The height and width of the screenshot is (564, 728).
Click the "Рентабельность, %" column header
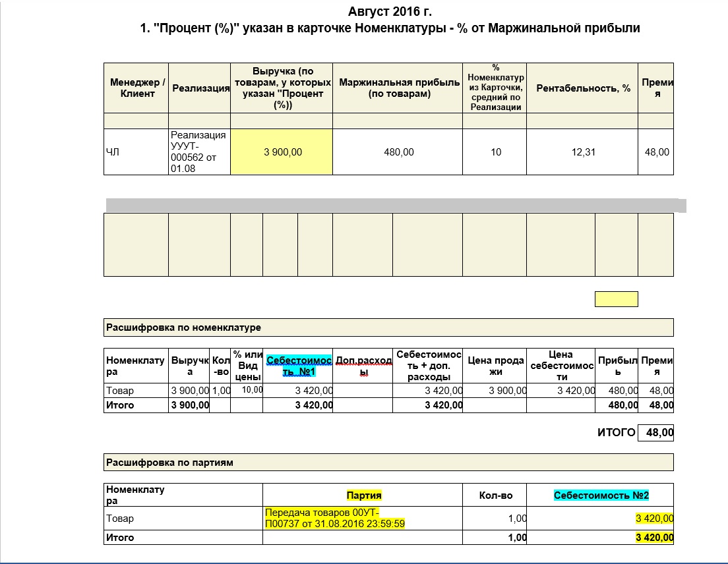583,88
